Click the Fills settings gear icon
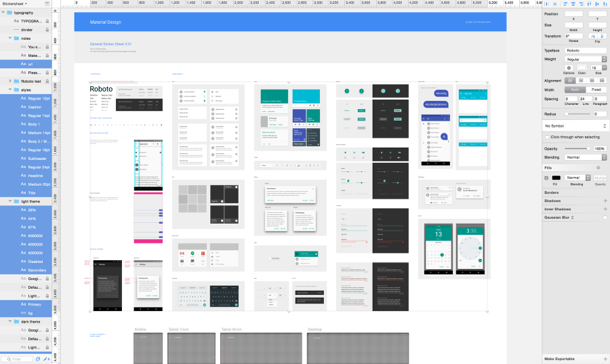 [598, 167]
